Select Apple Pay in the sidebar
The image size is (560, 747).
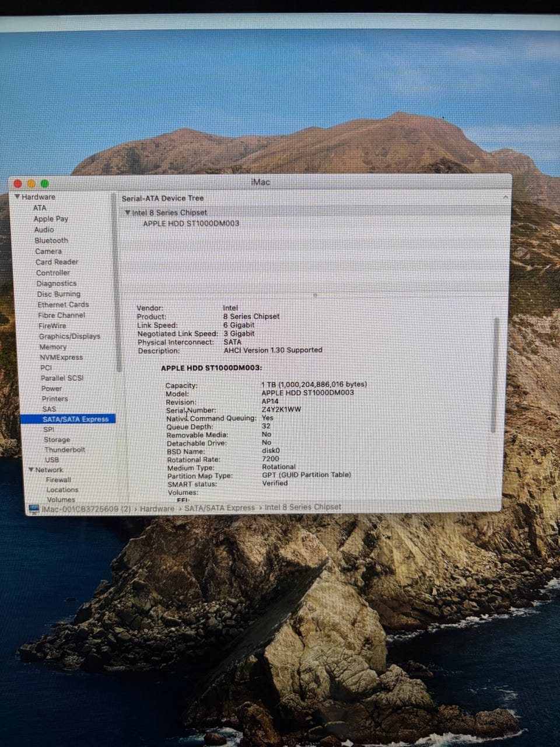51,219
